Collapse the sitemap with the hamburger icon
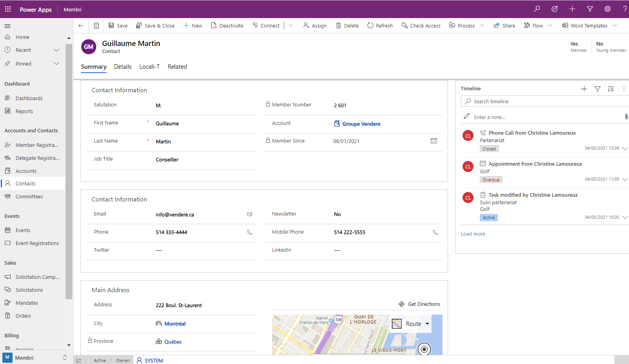This screenshot has width=629, height=364. click(x=7, y=26)
